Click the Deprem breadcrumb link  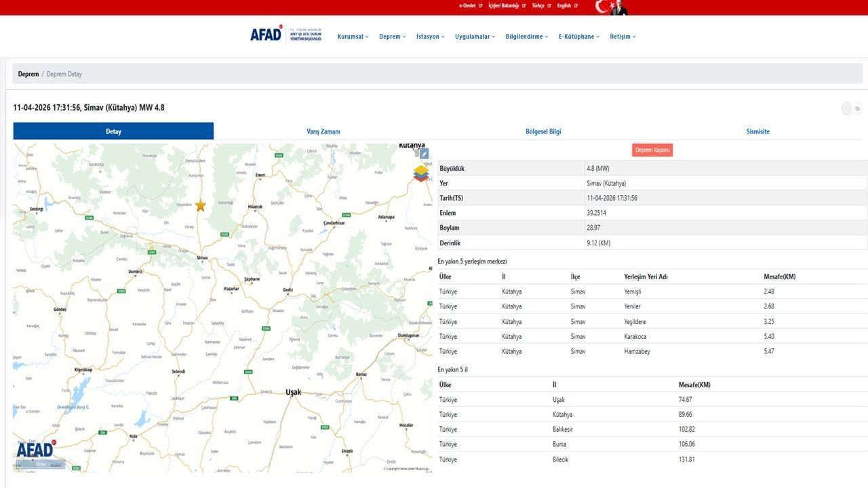coord(28,74)
